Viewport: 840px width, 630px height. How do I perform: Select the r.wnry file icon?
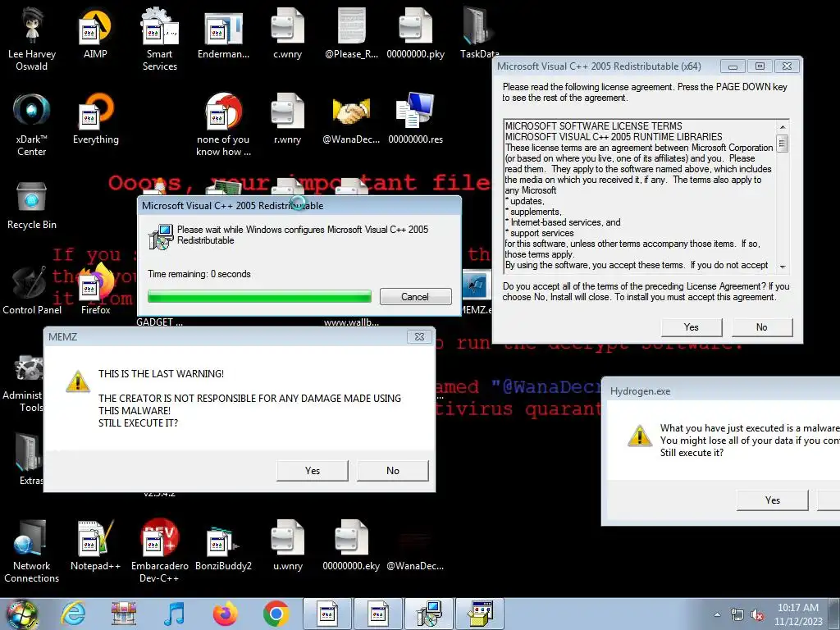pyautogui.click(x=288, y=119)
